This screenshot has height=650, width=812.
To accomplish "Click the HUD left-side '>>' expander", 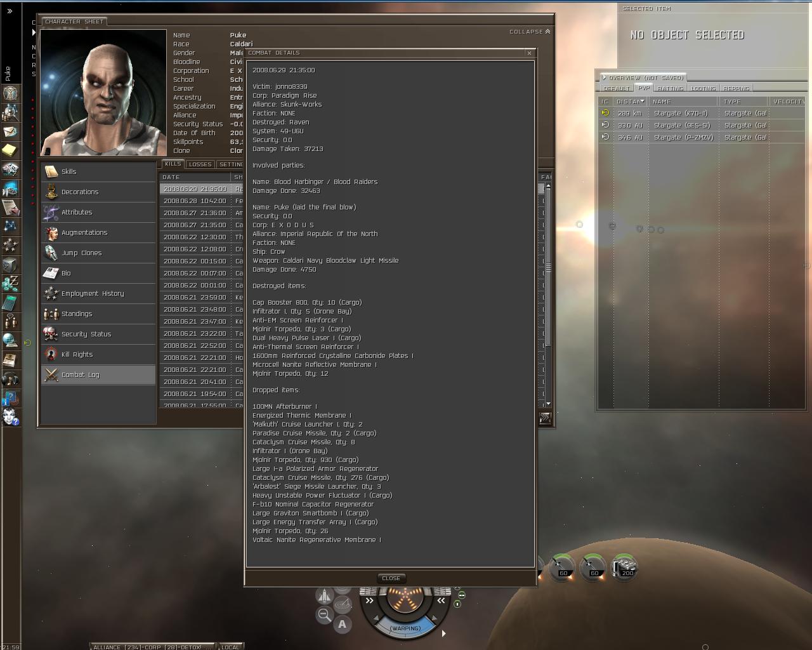I will click(x=369, y=600).
